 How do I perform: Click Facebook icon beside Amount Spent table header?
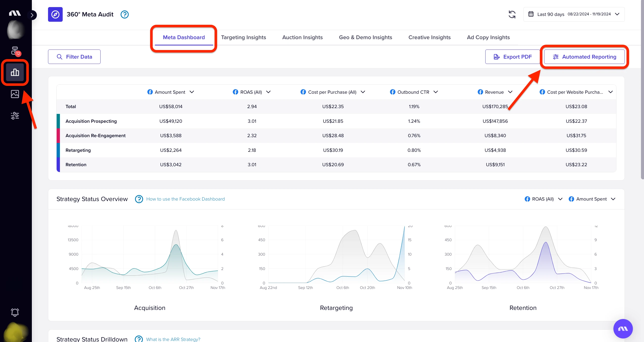(150, 92)
